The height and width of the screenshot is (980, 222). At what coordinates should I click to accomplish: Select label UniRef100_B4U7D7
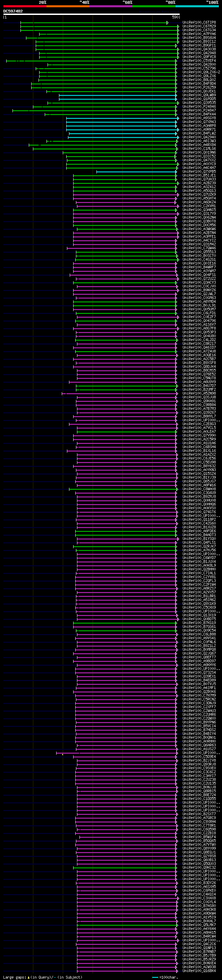(x=199, y=386)
